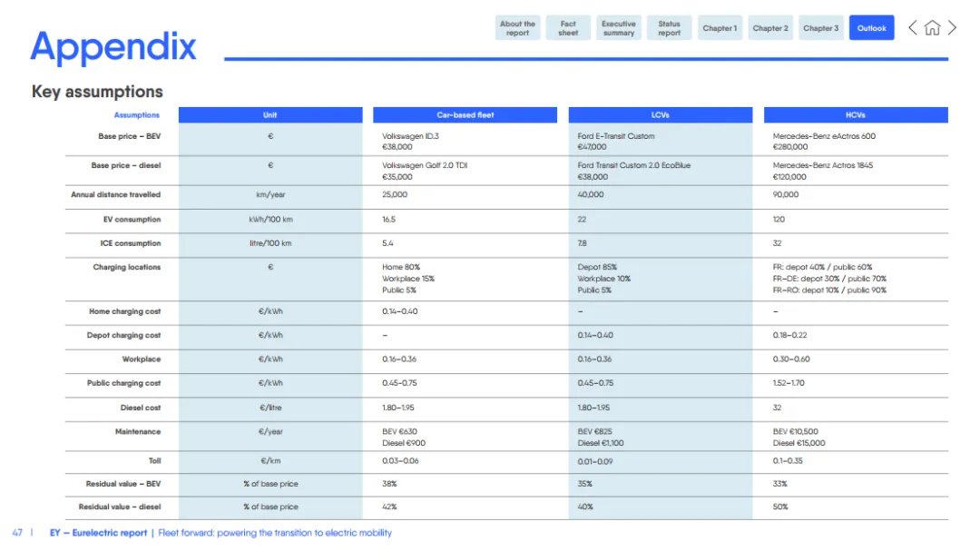Screen dimensions: 980x551
Task: Click the 'kWh/100 km' unit cell
Action: (x=270, y=220)
